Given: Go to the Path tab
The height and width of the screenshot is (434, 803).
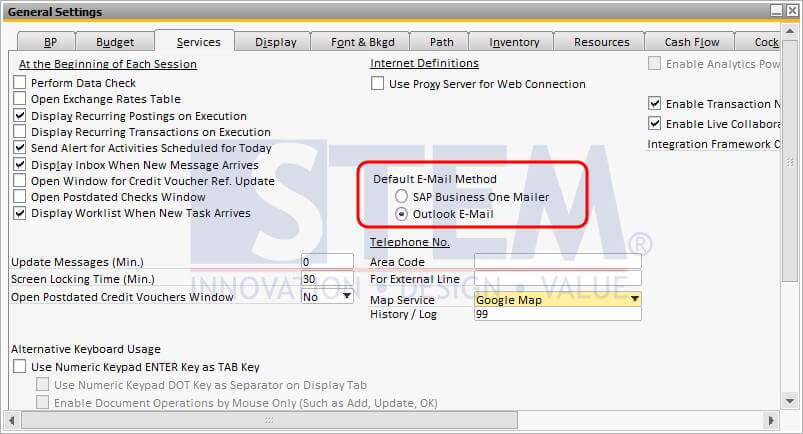Looking at the screenshot, I should coord(441,42).
